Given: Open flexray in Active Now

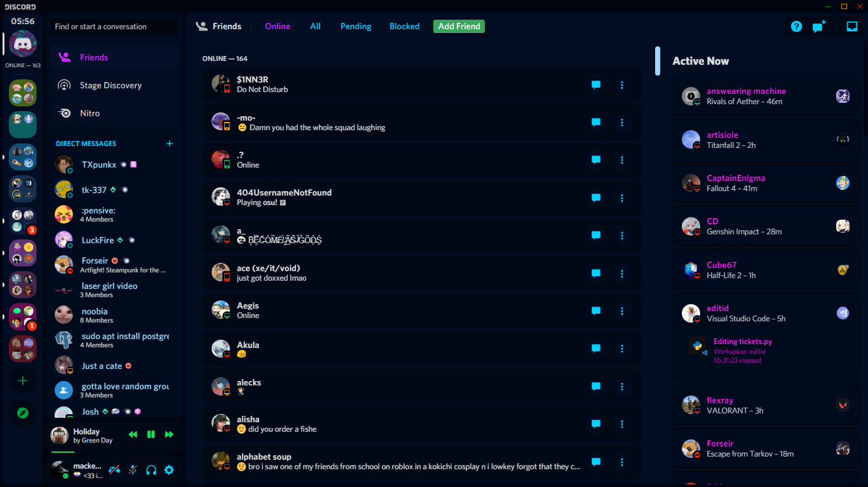Looking at the screenshot, I should coord(765,405).
